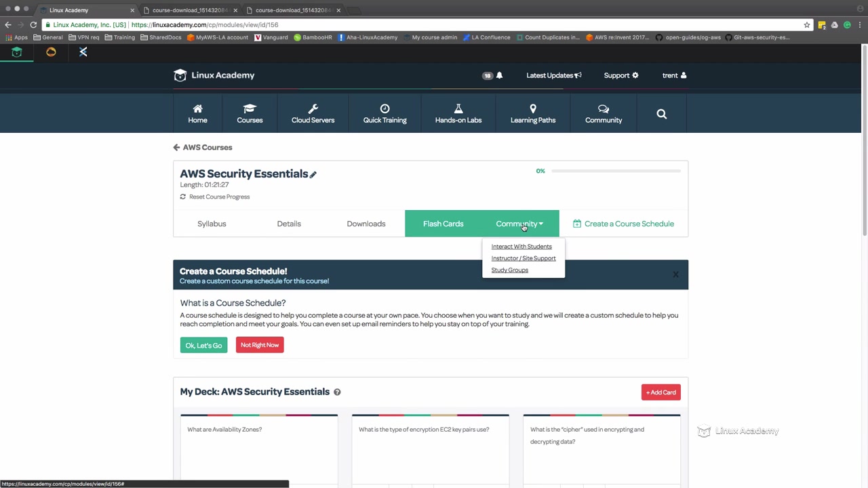Close the Course Schedule banner with X
Viewport: 868px width, 488px height.
pyautogui.click(x=675, y=274)
